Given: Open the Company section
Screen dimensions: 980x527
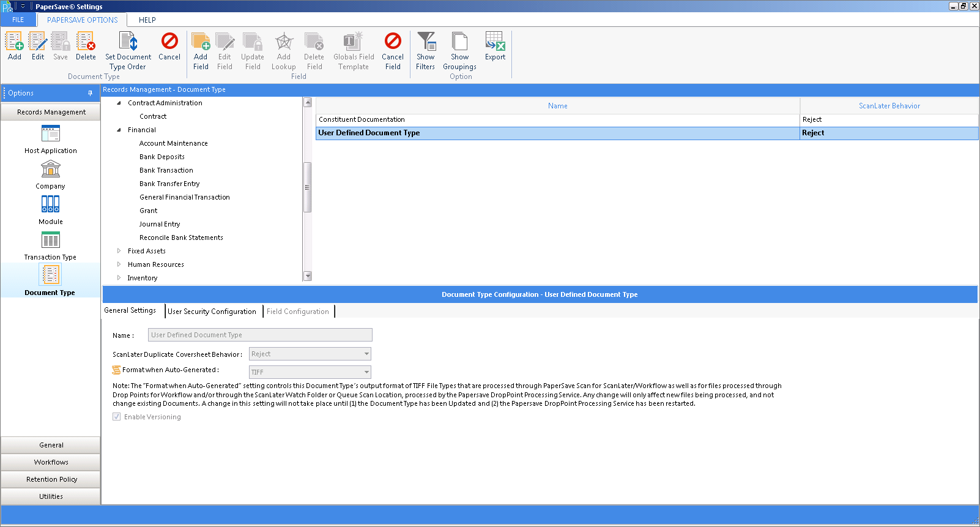Looking at the screenshot, I should pyautogui.click(x=51, y=175).
